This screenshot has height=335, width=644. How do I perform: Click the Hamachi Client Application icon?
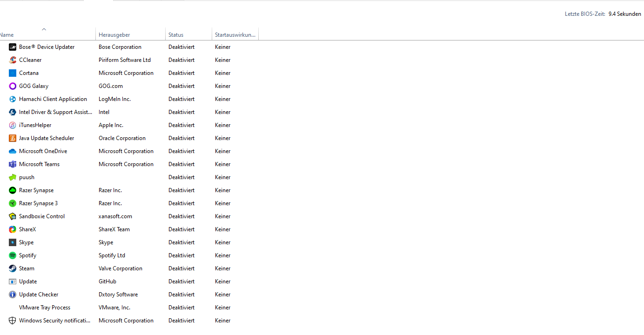tap(13, 99)
